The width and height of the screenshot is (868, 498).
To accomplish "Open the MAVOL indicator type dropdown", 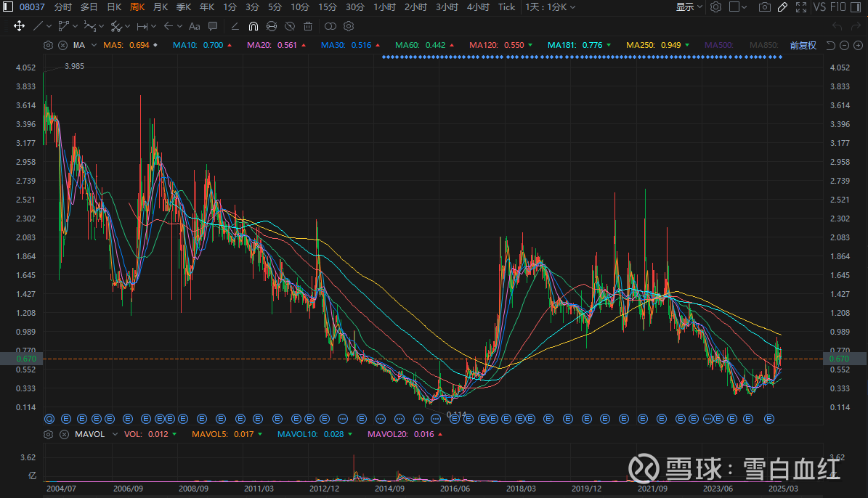I will tap(115, 434).
